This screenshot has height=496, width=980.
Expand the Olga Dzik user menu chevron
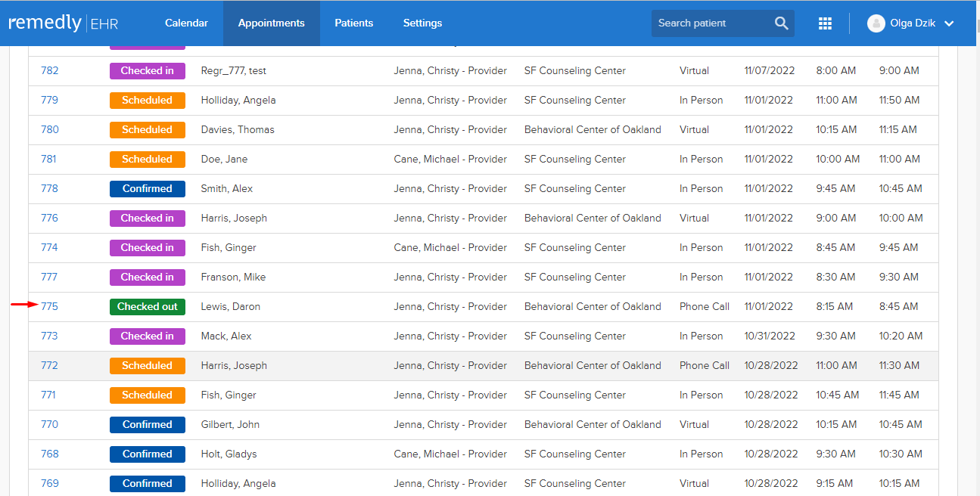pyautogui.click(x=949, y=23)
